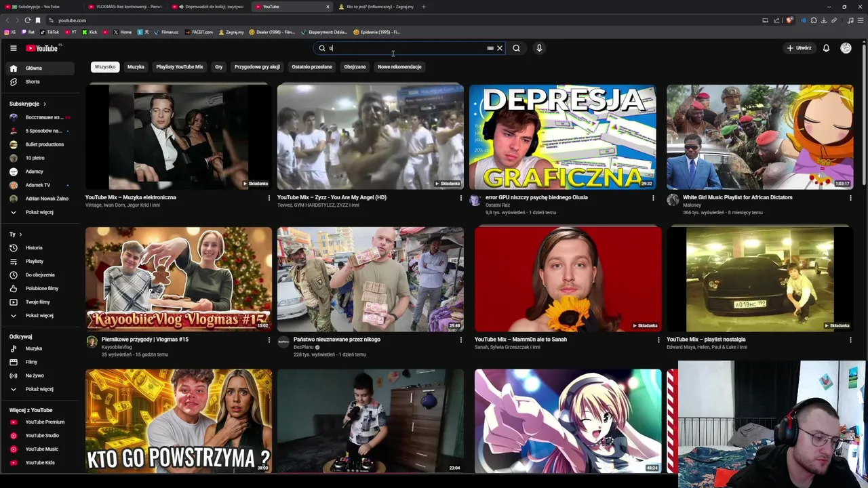Select Ostatnio przesłane chip

click(x=312, y=66)
